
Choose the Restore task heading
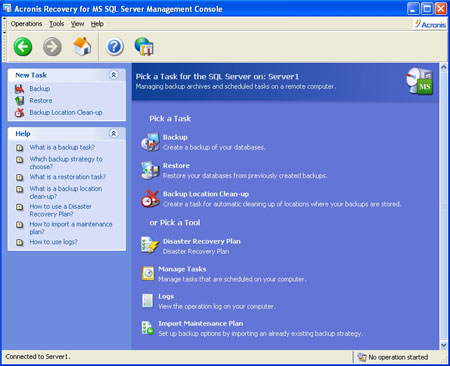[176, 166]
